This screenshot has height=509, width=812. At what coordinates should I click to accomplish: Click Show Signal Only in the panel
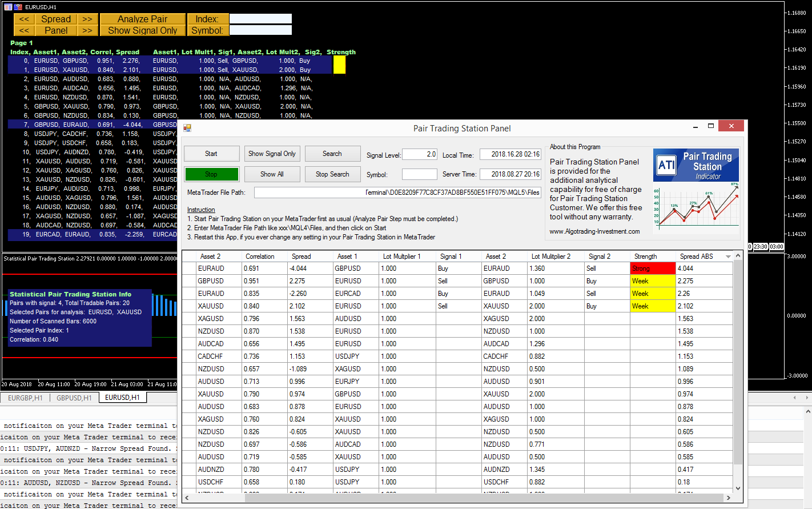272,154
